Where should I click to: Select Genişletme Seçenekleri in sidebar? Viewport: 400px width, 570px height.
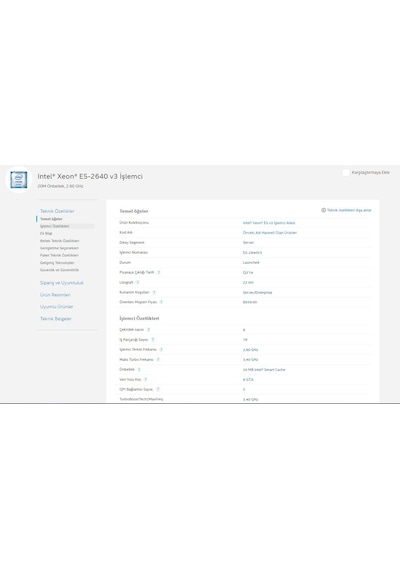pos(59,248)
